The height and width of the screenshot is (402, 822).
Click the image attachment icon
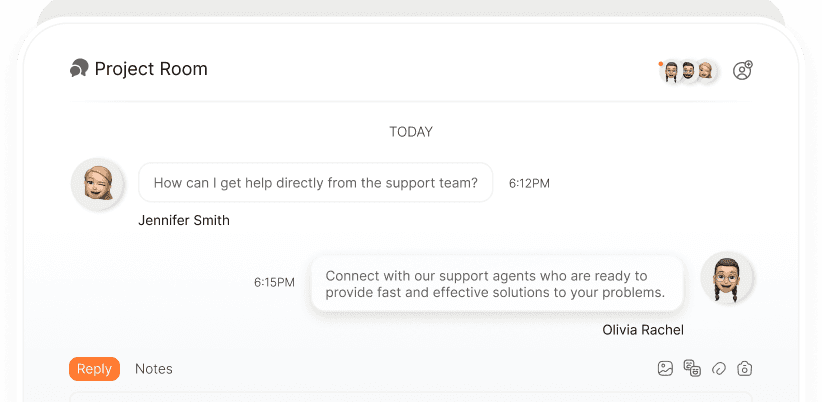coord(665,368)
